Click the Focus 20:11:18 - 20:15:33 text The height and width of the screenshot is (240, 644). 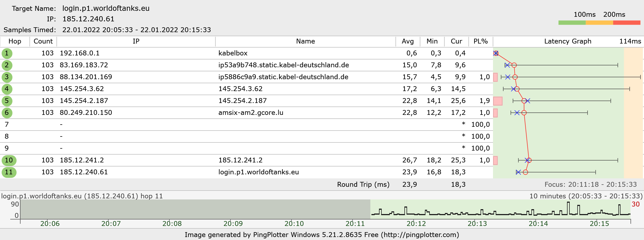591,185
